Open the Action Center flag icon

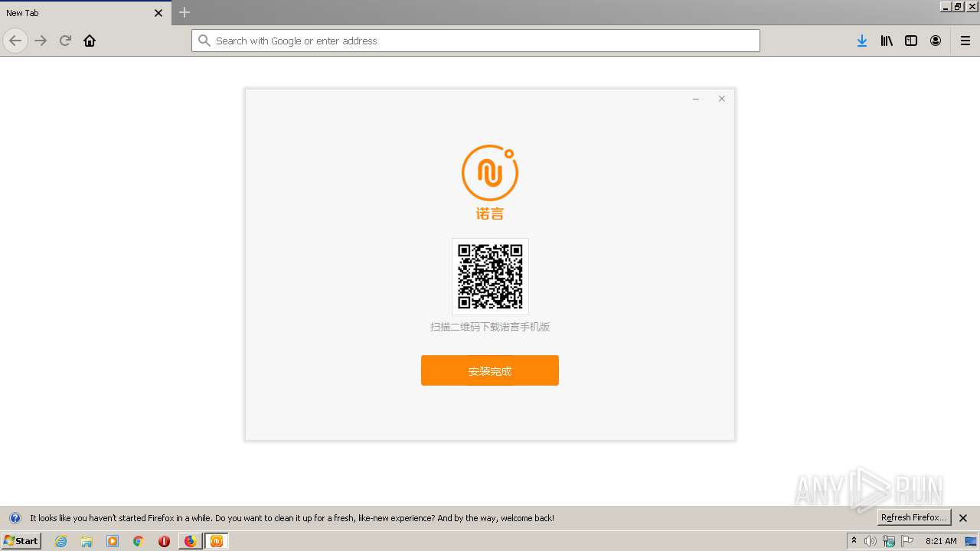pyautogui.click(x=907, y=541)
